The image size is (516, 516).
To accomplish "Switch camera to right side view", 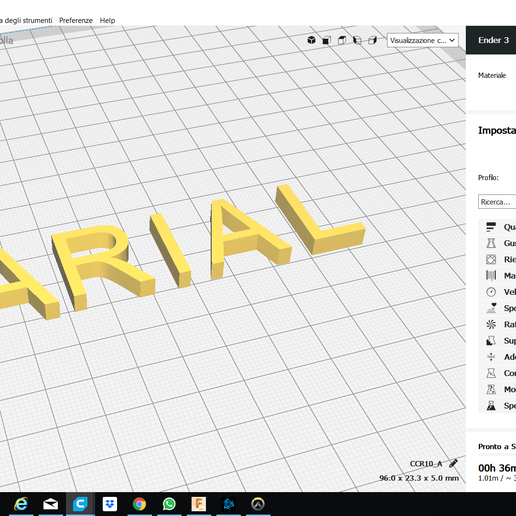I will coord(372,40).
